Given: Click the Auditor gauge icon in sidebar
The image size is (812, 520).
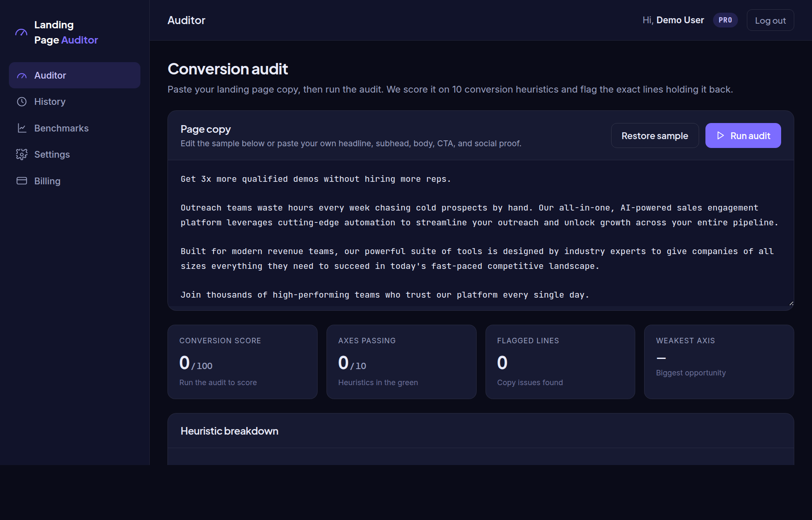Looking at the screenshot, I should coord(22,76).
